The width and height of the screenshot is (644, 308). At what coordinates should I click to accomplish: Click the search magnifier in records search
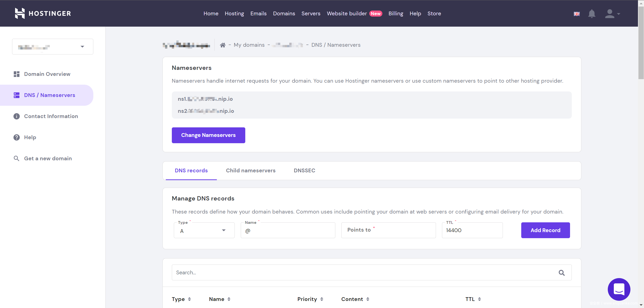click(561, 273)
